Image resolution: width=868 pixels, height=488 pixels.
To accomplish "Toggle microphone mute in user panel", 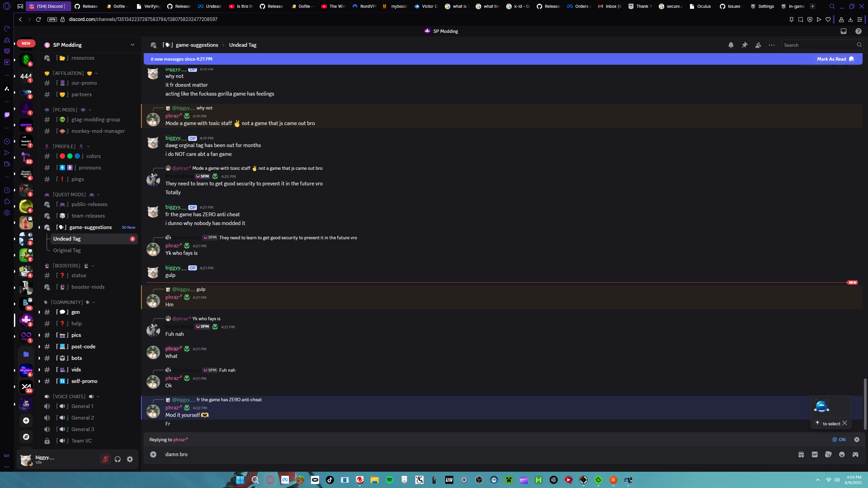I will point(105,459).
